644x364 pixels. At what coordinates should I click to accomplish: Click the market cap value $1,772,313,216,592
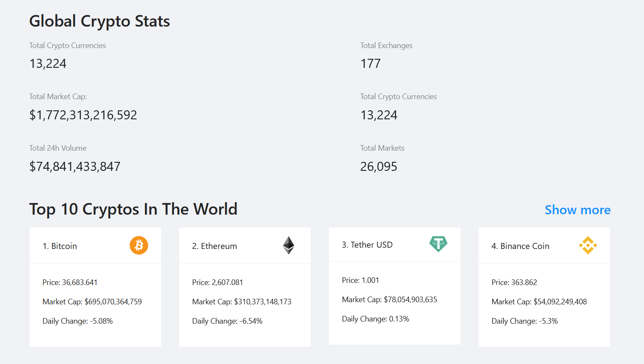point(83,115)
